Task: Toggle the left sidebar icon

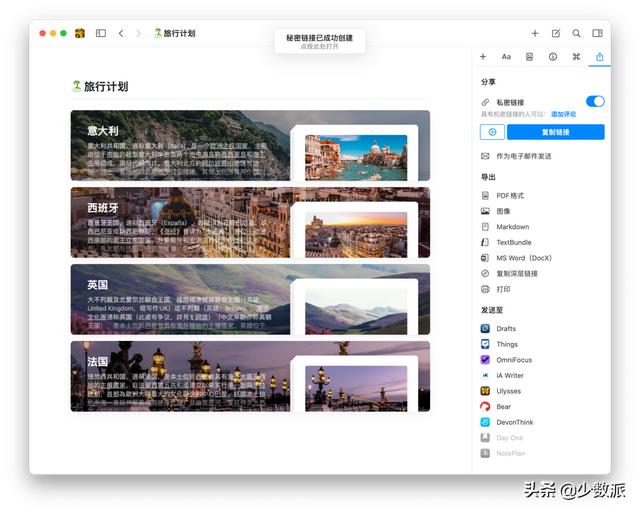Action: (101, 33)
